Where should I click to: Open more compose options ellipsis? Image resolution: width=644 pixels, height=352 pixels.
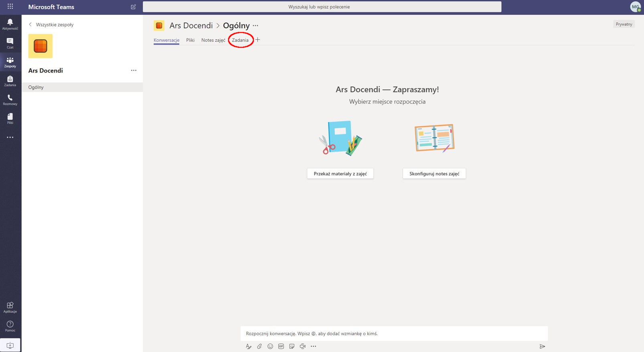[314, 346]
